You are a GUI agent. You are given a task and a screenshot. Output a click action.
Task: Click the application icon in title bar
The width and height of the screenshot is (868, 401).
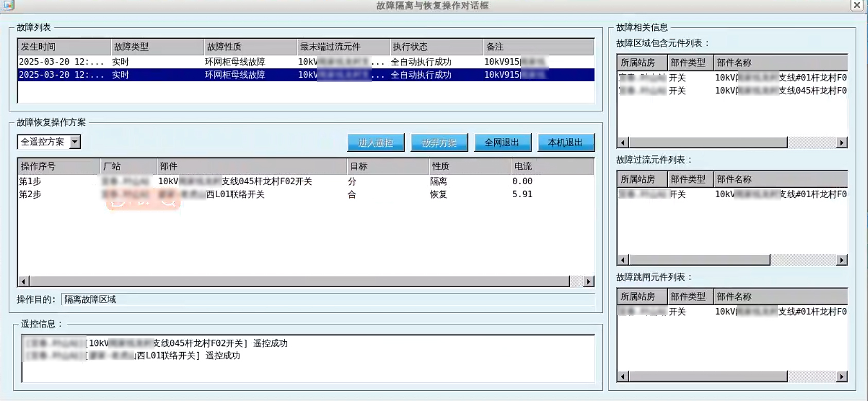coord(8,5)
